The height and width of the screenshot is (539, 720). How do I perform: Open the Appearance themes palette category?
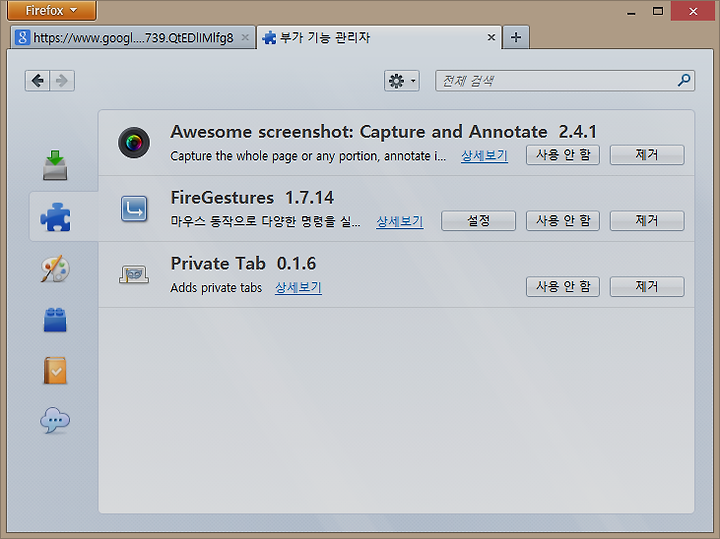55,269
